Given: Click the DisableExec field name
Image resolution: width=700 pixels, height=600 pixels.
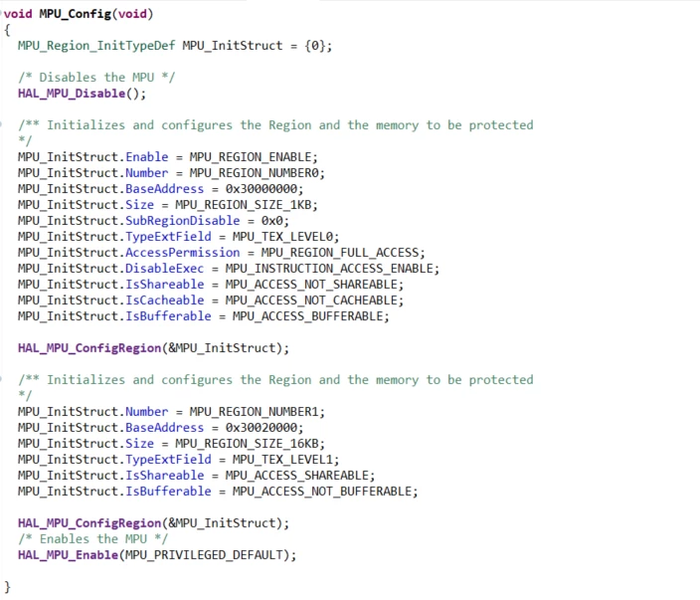Looking at the screenshot, I should [x=164, y=269].
